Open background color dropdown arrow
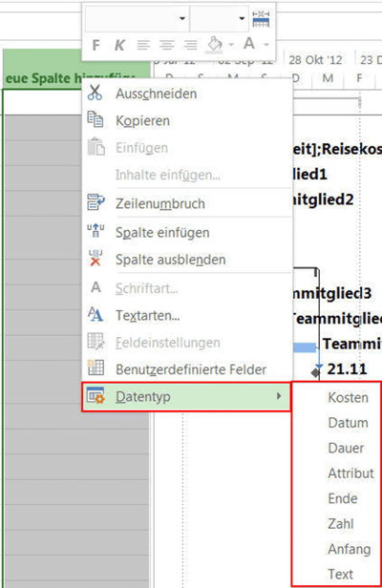This screenshot has width=382, height=588. pos(231,45)
